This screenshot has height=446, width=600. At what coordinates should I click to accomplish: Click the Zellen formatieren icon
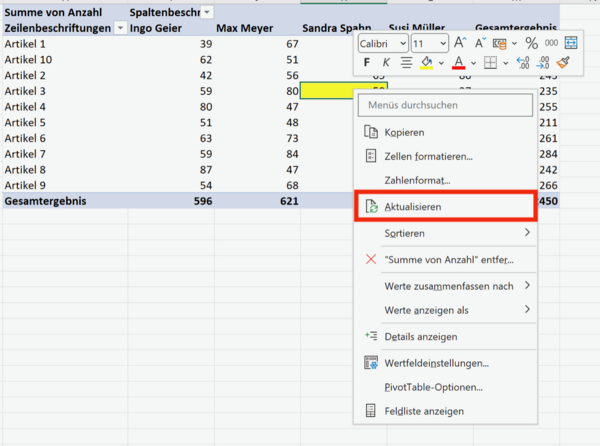pos(370,156)
